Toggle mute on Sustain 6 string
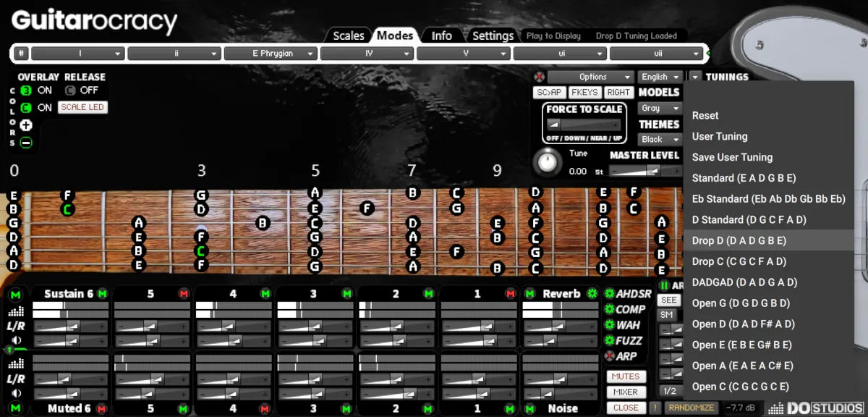 point(102,293)
